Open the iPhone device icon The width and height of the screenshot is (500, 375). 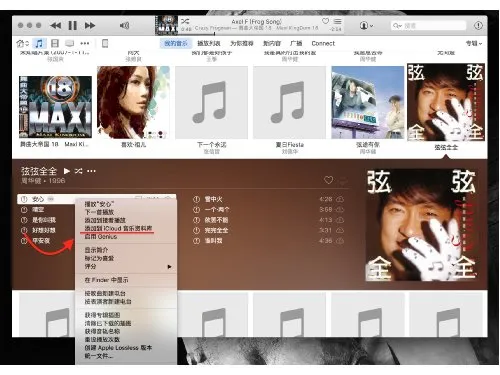105,43
